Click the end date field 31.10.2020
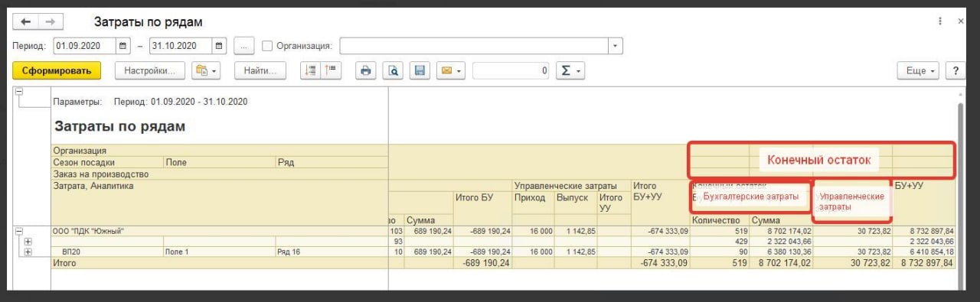This screenshot has height=302, width=980. [x=180, y=46]
